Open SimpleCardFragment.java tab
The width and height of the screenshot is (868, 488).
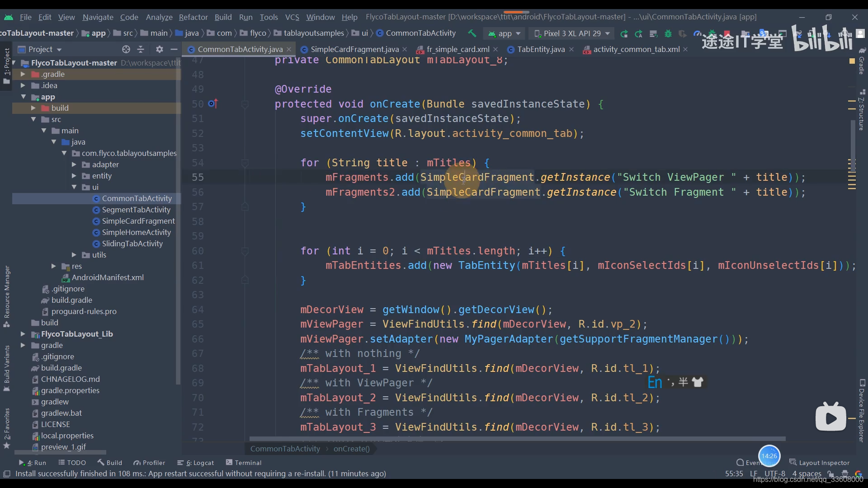coord(352,48)
